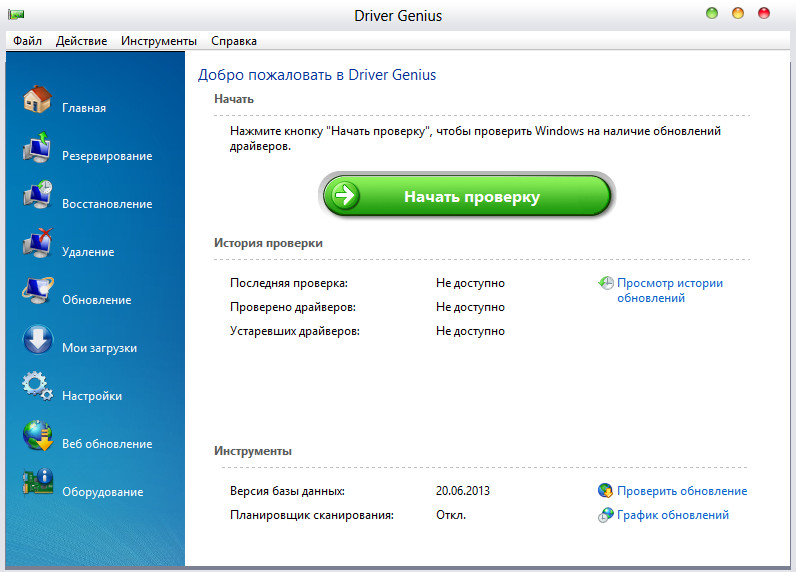The image size is (796, 572).
Task: Click the green window button in title bar
Action: (712, 13)
